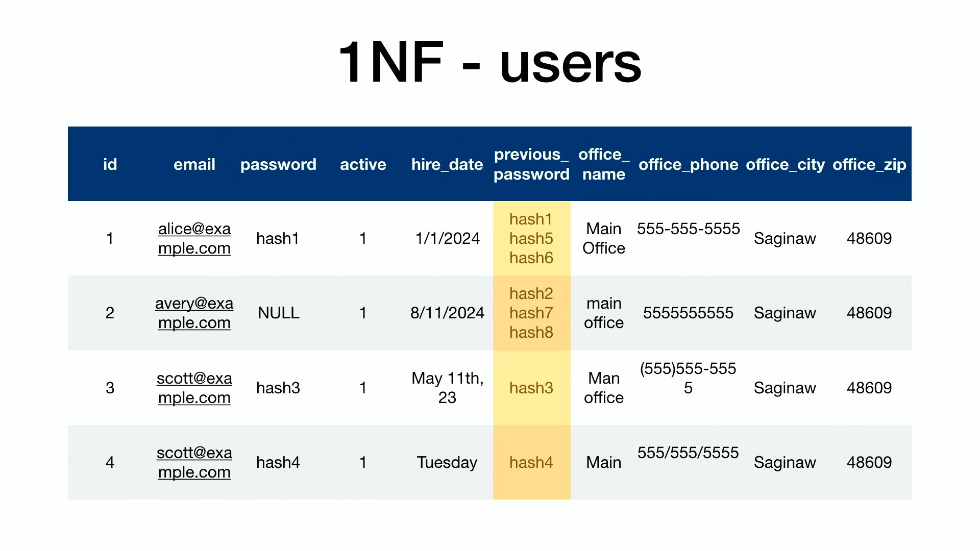
Task: Click scott@example.com link in row 3
Action: [x=194, y=388]
